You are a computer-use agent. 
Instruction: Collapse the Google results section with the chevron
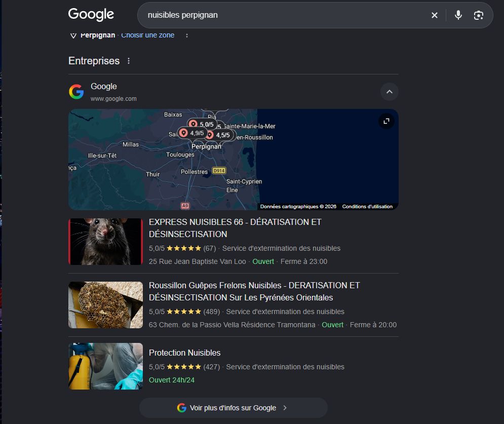pos(389,92)
